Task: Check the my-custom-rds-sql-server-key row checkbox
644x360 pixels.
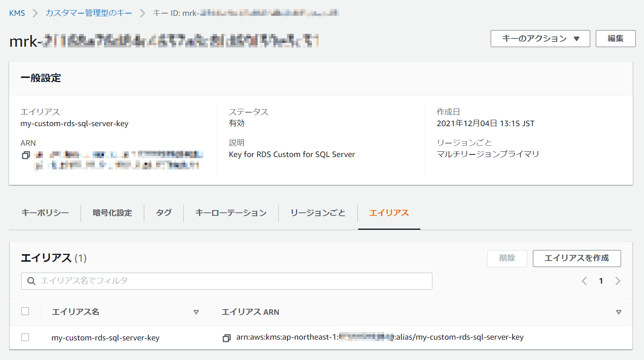Action: tap(25, 337)
